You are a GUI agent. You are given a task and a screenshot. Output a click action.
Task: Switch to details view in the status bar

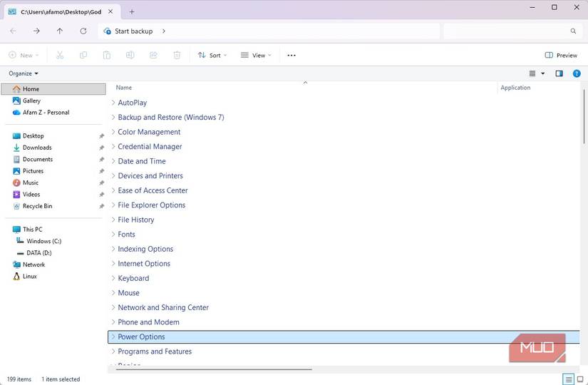(x=569, y=379)
